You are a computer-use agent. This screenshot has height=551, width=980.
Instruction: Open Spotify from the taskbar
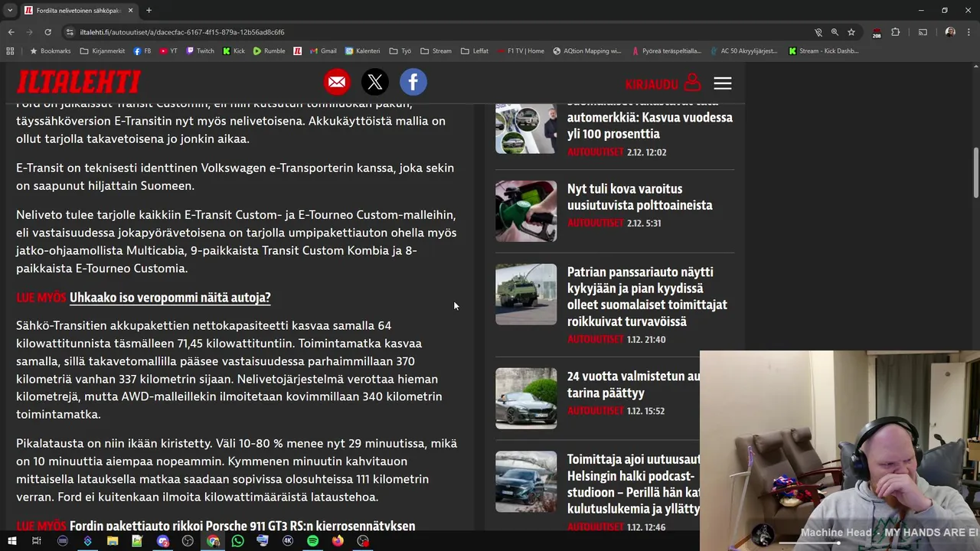pos(312,541)
